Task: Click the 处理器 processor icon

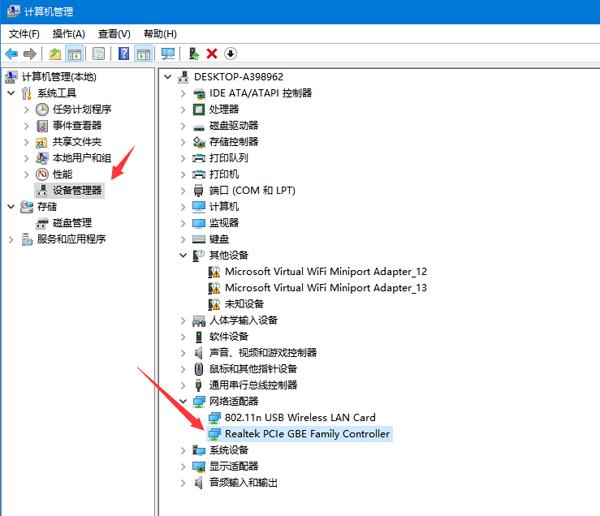Action: [199, 109]
